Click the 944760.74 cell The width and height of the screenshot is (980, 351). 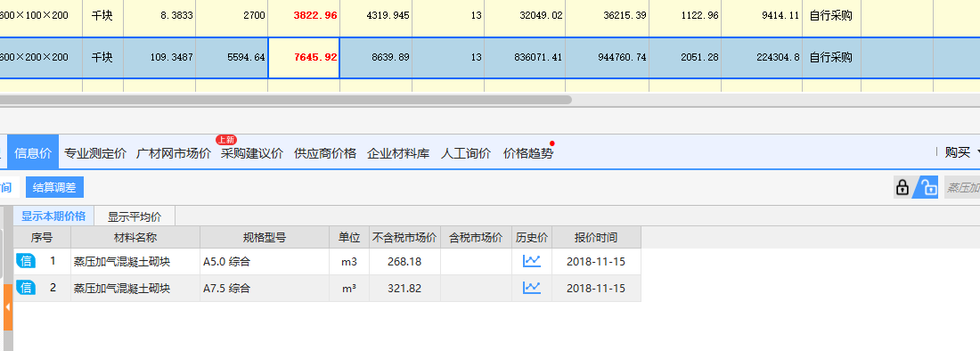608,57
